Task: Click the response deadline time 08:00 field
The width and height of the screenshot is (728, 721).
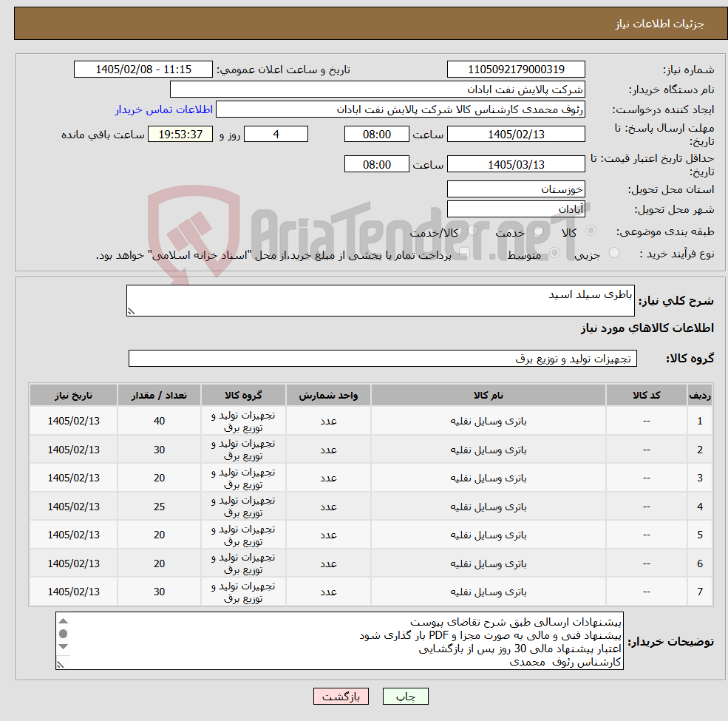Action: pos(376,135)
